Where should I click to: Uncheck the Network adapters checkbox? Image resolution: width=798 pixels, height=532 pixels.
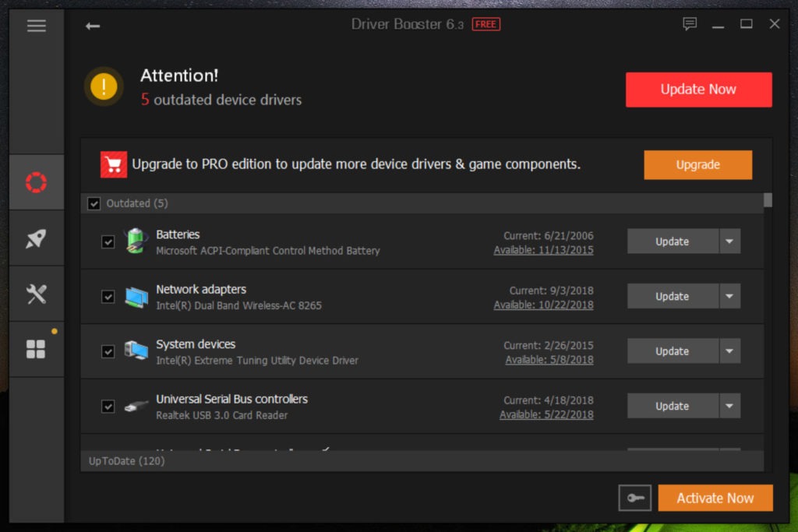[x=108, y=297]
